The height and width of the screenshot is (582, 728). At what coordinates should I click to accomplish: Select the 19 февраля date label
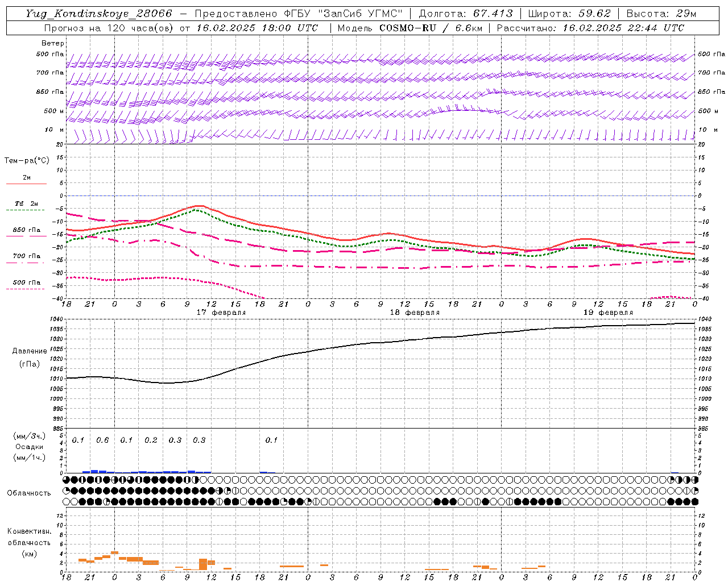pos(608,313)
